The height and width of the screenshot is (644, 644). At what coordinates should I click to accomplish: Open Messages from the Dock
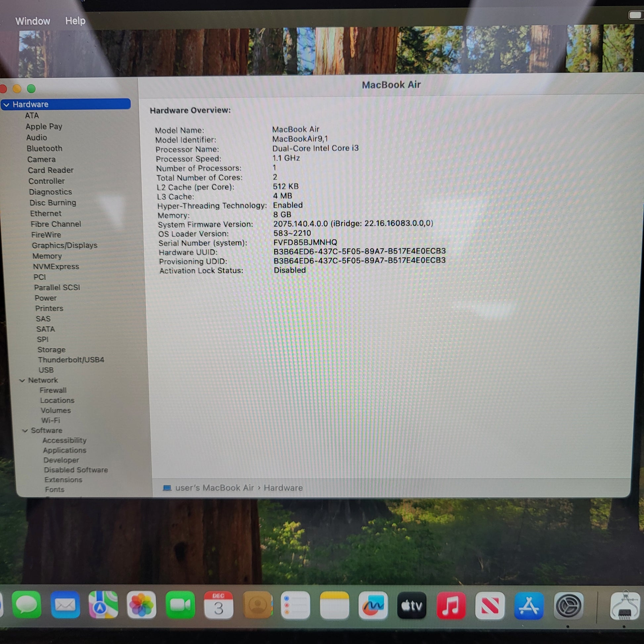point(27,605)
